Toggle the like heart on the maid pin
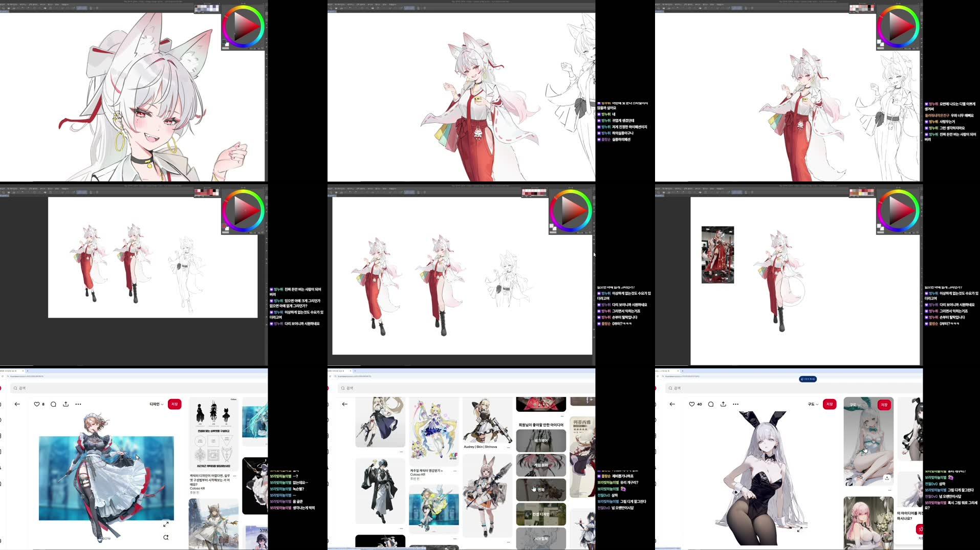This screenshot has width=980, height=550. coord(37,404)
